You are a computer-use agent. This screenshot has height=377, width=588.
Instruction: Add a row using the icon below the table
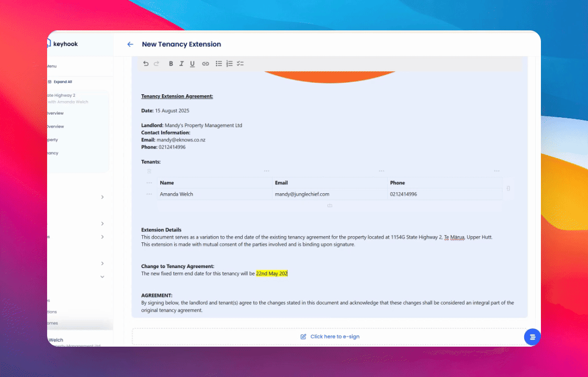pyautogui.click(x=330, y=205)
